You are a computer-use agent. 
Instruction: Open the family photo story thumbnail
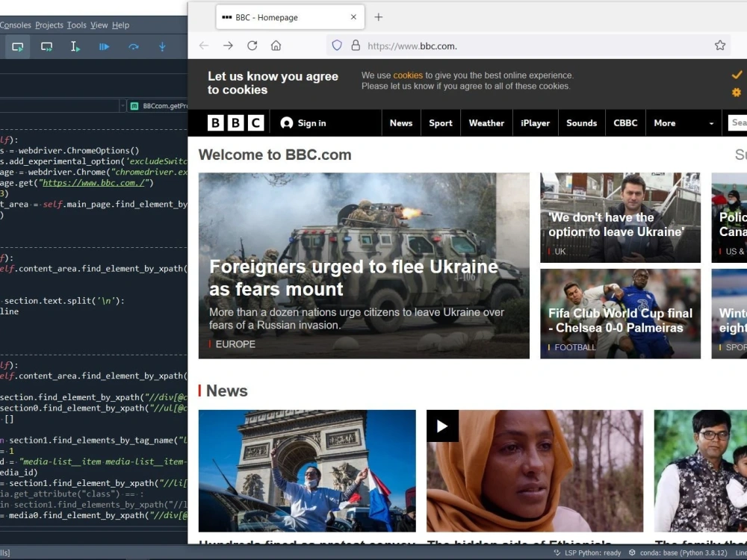point(701,470)
